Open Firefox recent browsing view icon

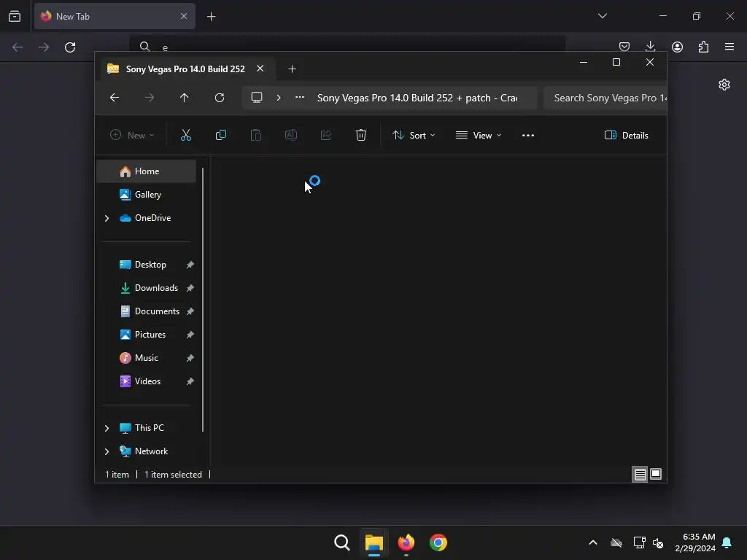coord(15,17)
